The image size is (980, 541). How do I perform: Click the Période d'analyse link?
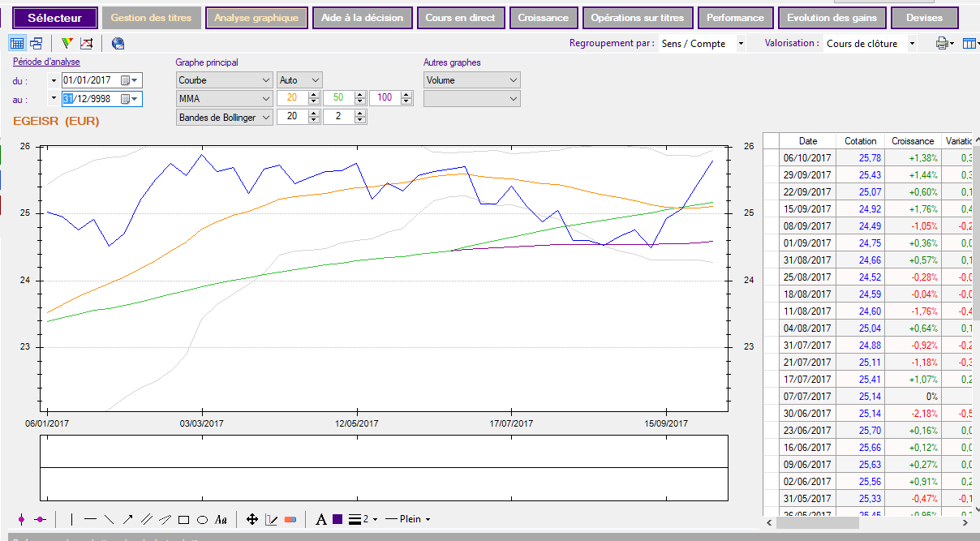coord(46,62)
